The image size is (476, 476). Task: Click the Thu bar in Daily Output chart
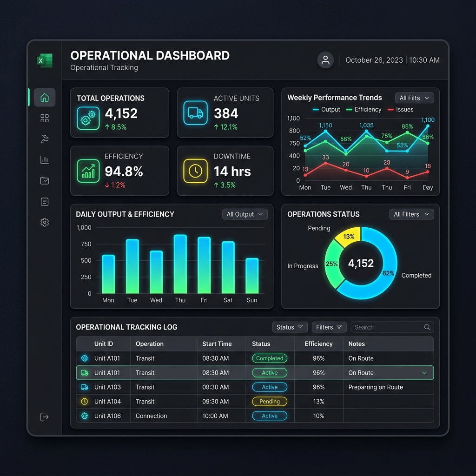tap(180, 264)
